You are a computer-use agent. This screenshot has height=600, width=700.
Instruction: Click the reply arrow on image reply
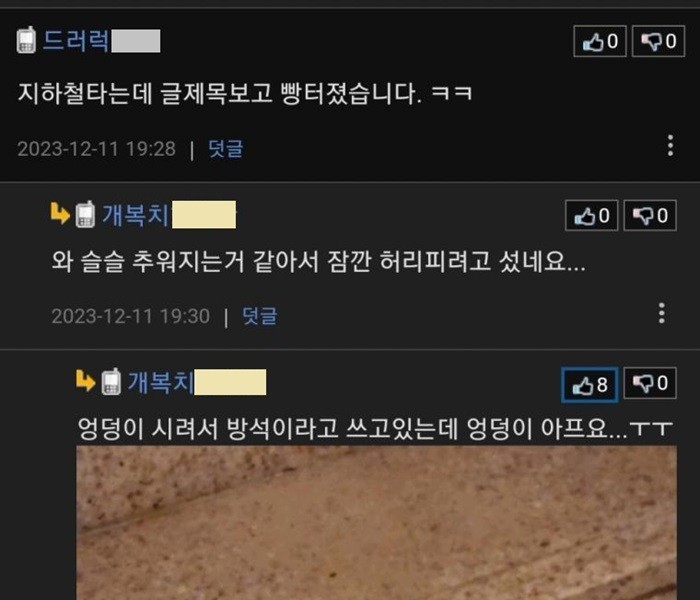(85, 380)
